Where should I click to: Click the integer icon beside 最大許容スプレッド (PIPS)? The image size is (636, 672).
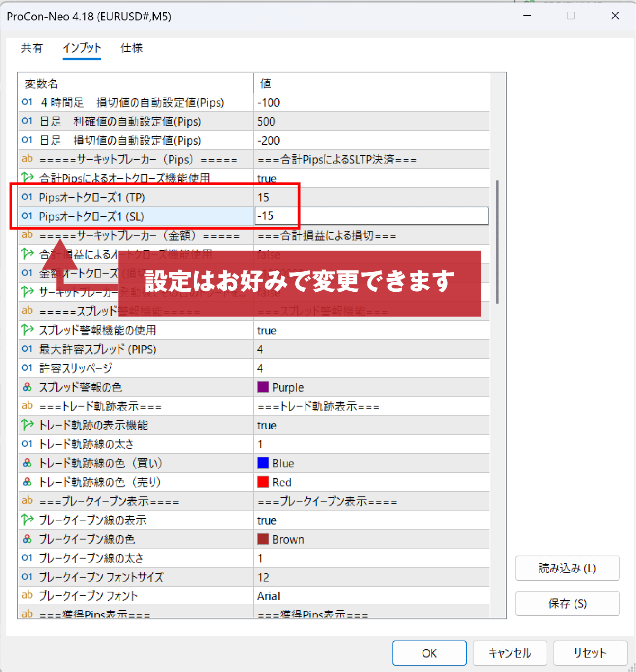27,349
